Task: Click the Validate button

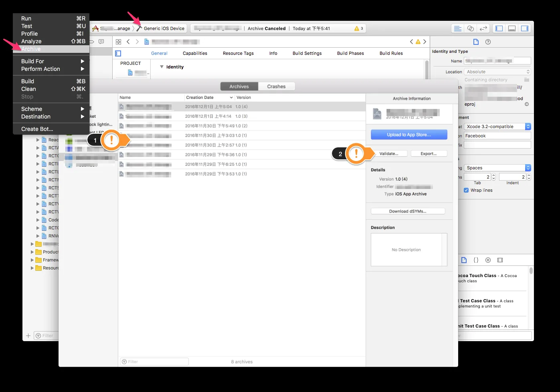Action: tap(389, 154)
